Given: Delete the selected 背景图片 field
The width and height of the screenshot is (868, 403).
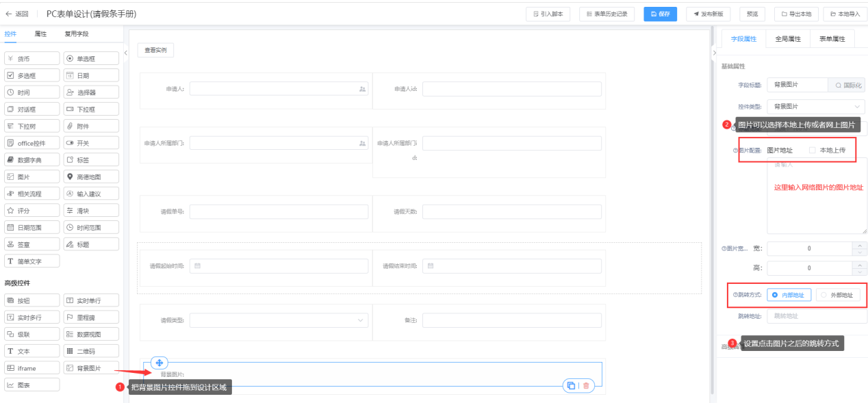Looking at the screenshot, I should (x=586, y=386).
